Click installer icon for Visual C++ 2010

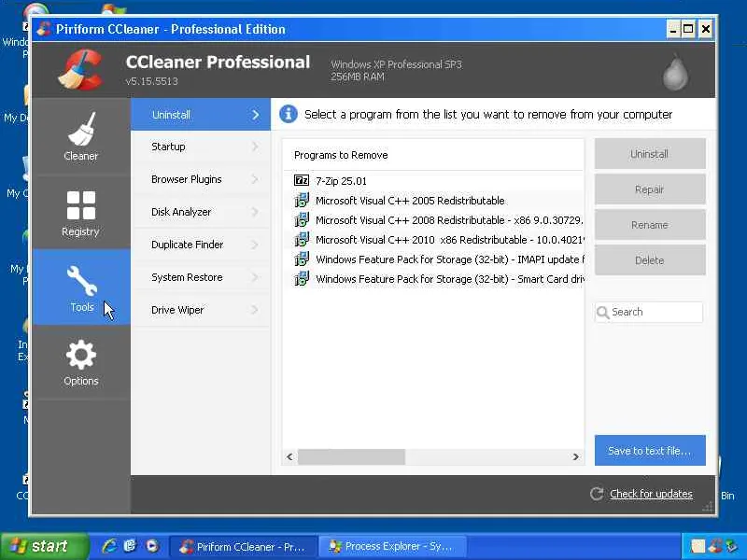[302, 239]
